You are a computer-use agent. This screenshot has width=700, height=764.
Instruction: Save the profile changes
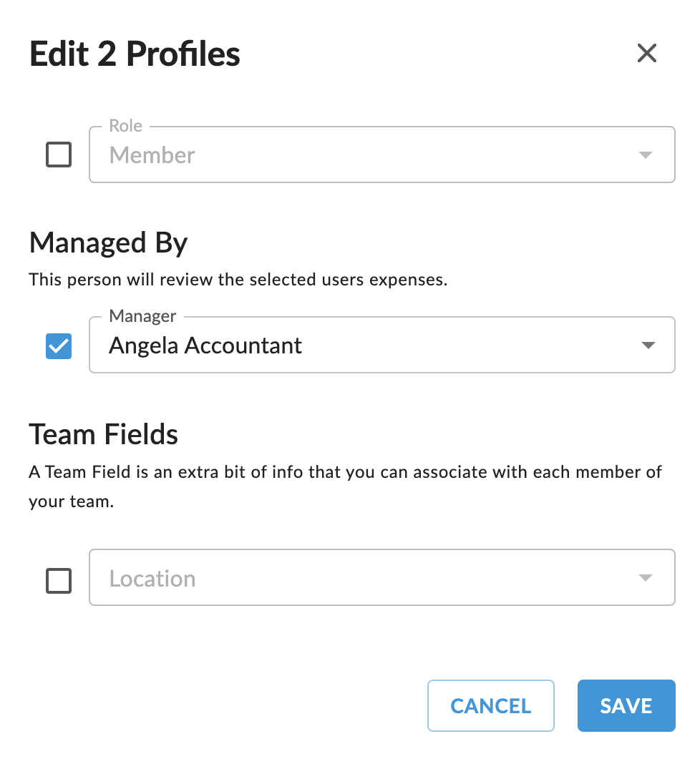point(626,706)
